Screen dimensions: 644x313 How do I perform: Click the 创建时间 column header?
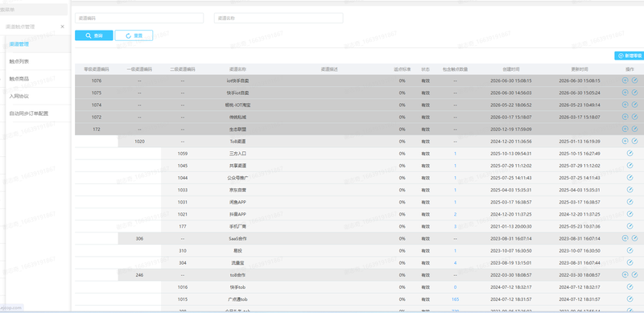(510, 69)
